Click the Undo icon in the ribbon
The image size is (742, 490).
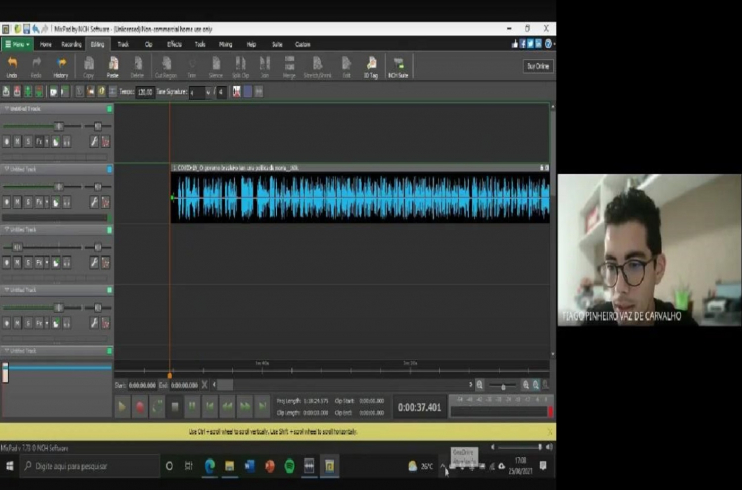pos(12,67)
